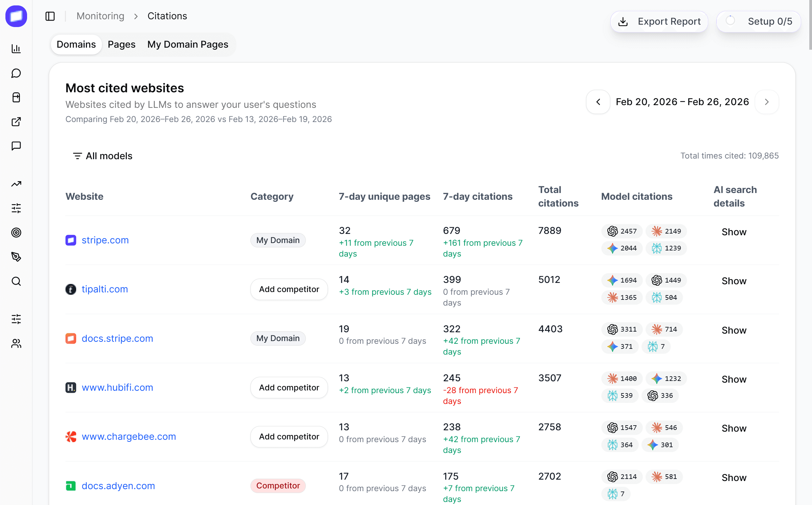This screenshot has height=505, width=812.
Task: Open the docs.adyen.com link
Action: 118,486
